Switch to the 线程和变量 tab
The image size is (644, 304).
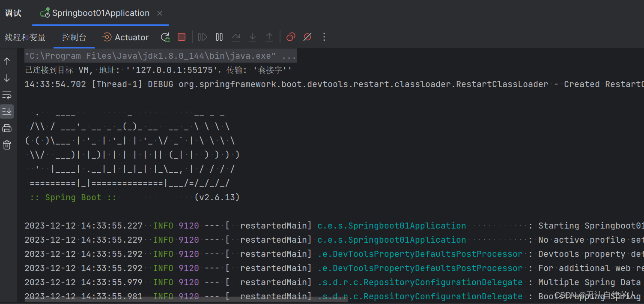click(25, 37)
